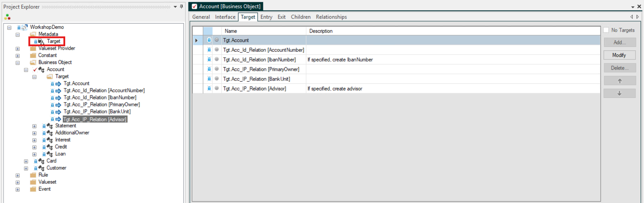Click the Target subfolder icon under Account
This screenshot has height=203, width=644.
tap(50, 76)
